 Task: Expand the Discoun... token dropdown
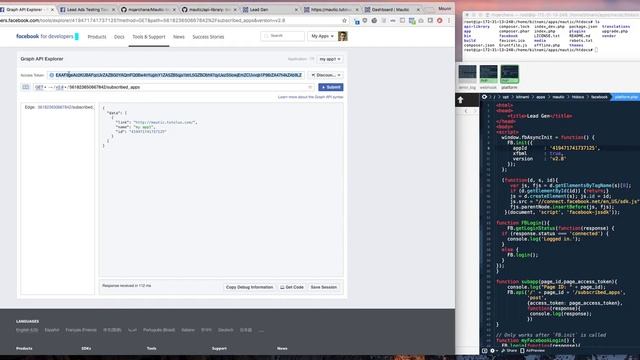[325, 75]
